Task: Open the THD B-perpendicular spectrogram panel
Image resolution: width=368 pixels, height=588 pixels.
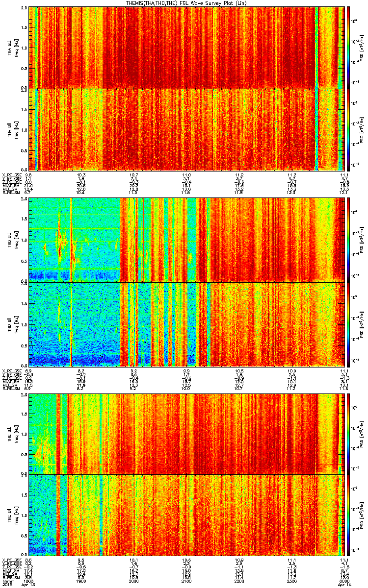Action: click(x=186, y=239)
